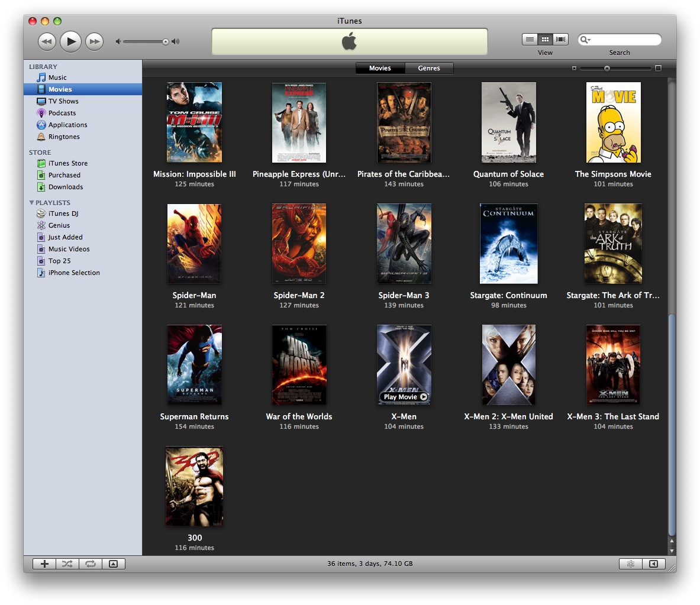Collapse the Playlists section triangle
The height and width of the screenshot is (605, 700).
32,203
